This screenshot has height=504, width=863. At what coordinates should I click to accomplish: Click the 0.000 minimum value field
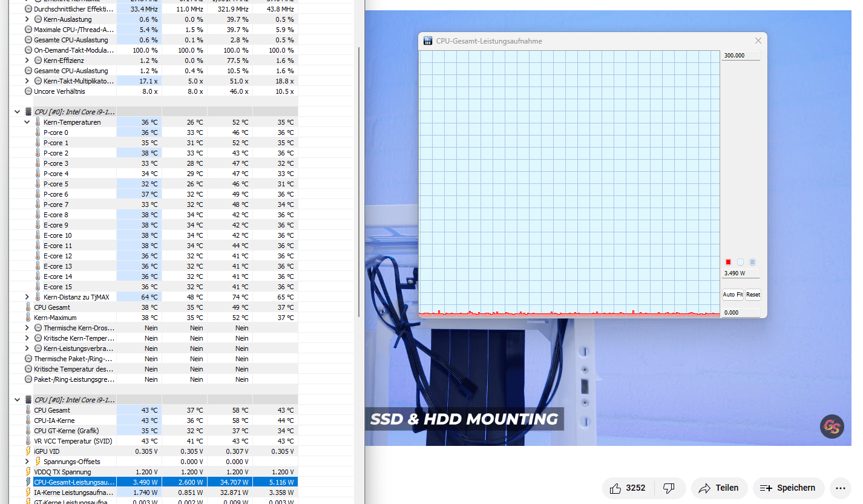click(741, 313)
